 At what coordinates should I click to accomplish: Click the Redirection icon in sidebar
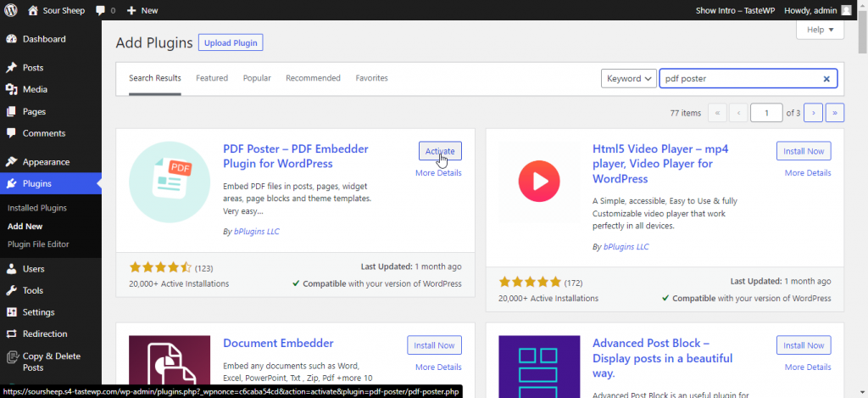pos(11,334)
